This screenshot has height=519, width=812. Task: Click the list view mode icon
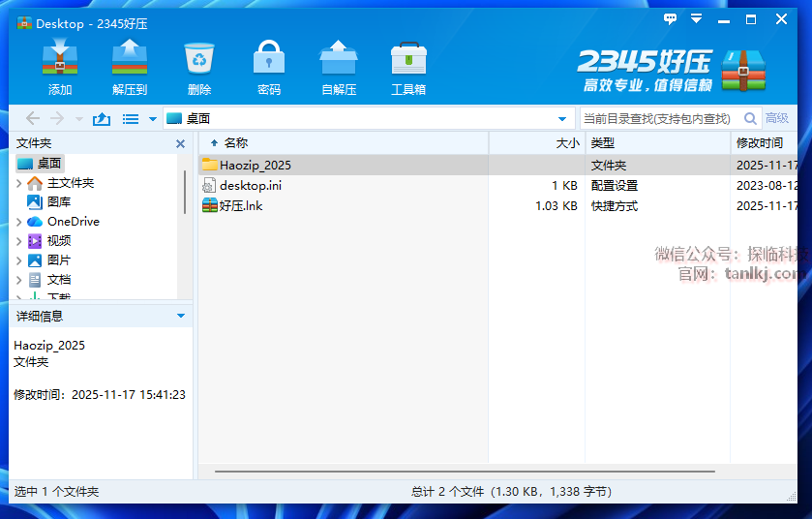(x=131, y=119)
